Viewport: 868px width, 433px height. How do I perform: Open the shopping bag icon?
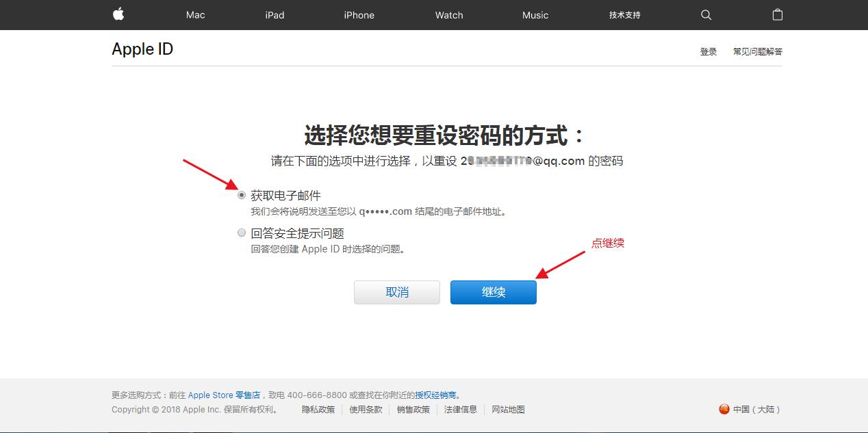tap(778, 14)
